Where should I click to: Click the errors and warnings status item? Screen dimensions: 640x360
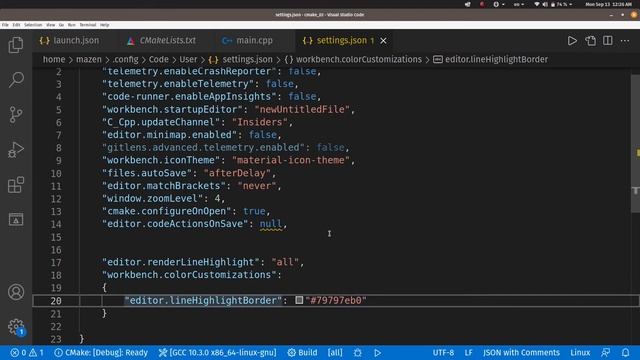tap(27, 353)
